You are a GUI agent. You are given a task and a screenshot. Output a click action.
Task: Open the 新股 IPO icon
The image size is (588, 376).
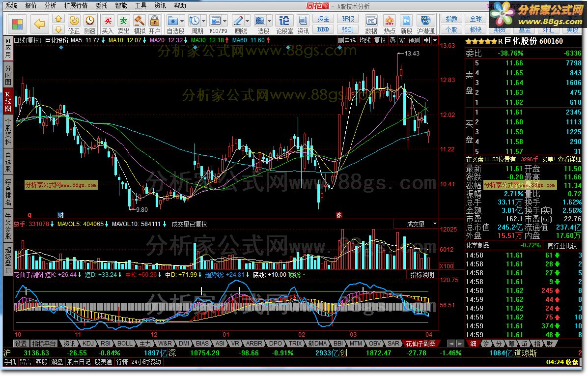(407, 24)
